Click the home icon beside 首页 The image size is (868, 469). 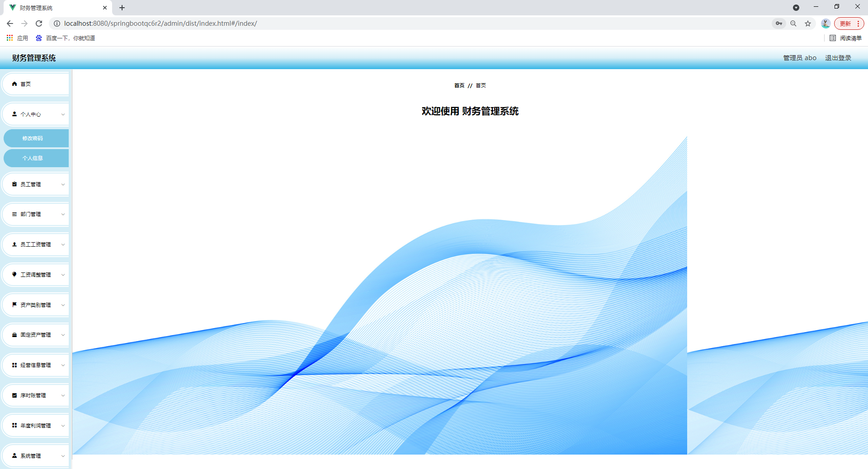click(x=14, y=84)
